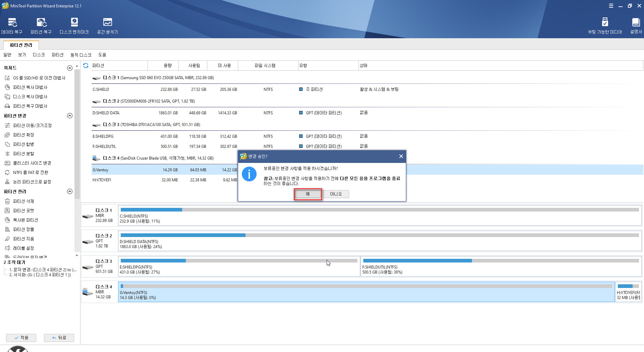
Task: Choose 파티션 포맷 in the sidebar
Action: 20,211
